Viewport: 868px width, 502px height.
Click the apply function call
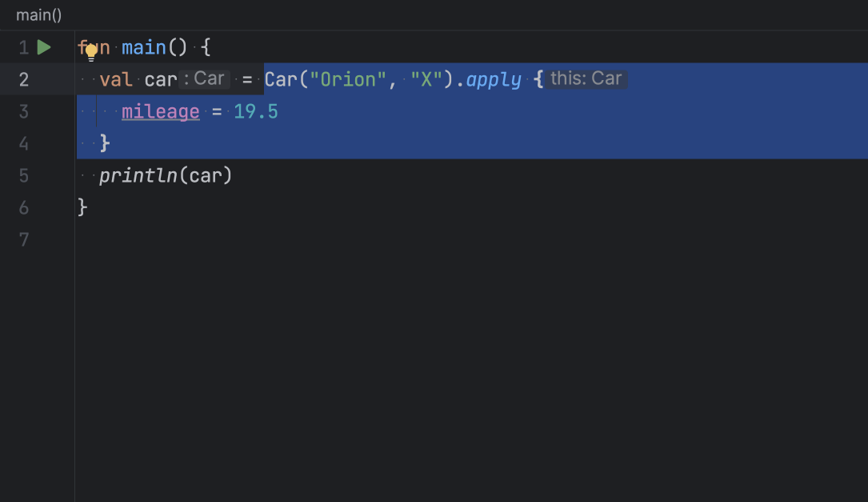[x=494, y=79]
